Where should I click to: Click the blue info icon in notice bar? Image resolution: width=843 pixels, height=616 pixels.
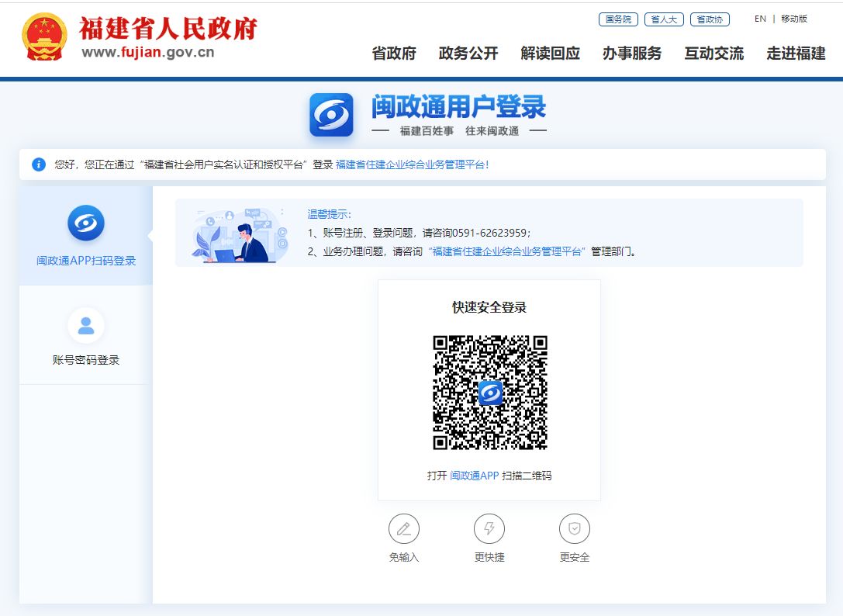(39, 164)
